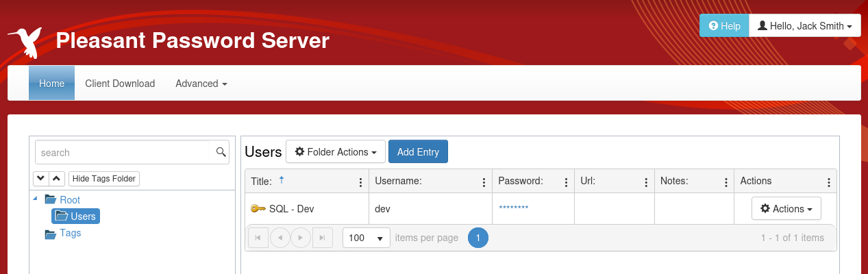Go to previous page of results
This screenshot has width=868, height=274.
pyautogui.click(x=280, y=238)
